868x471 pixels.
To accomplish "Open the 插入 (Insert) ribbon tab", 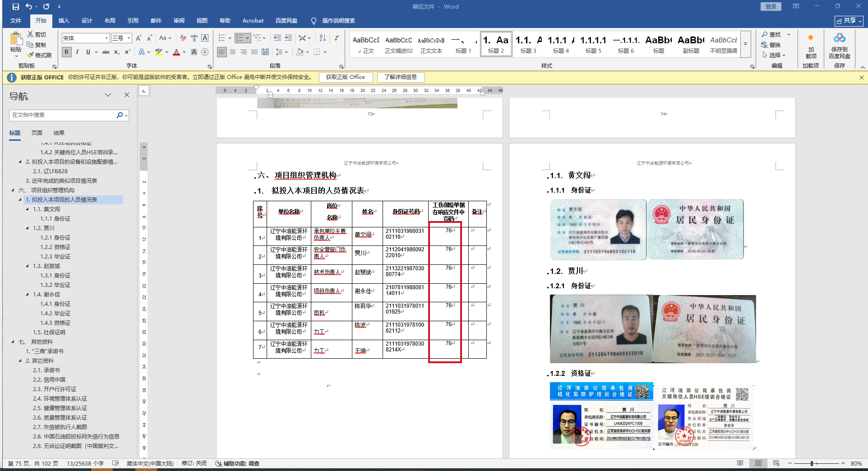I will [x=64, y=21].
